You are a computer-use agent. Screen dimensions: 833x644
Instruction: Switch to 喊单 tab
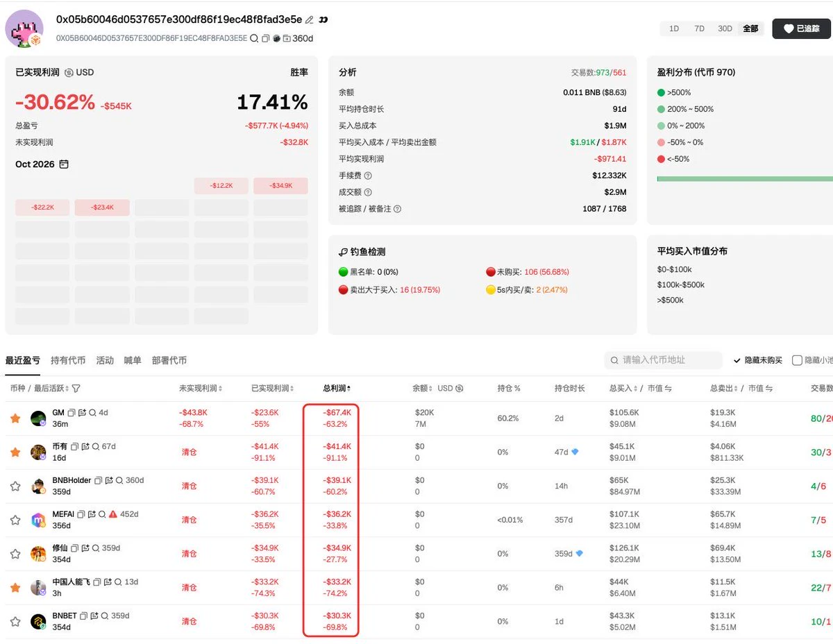click(x=133, y=361)
